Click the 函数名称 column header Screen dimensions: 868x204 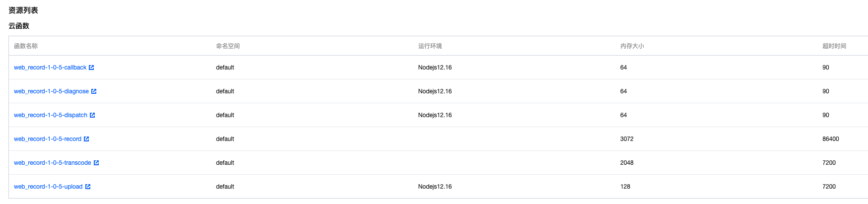pyautogui.click(x=26, y=46)
